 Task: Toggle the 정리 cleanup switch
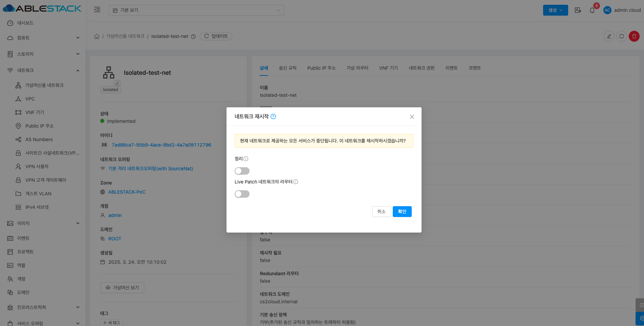242,171
